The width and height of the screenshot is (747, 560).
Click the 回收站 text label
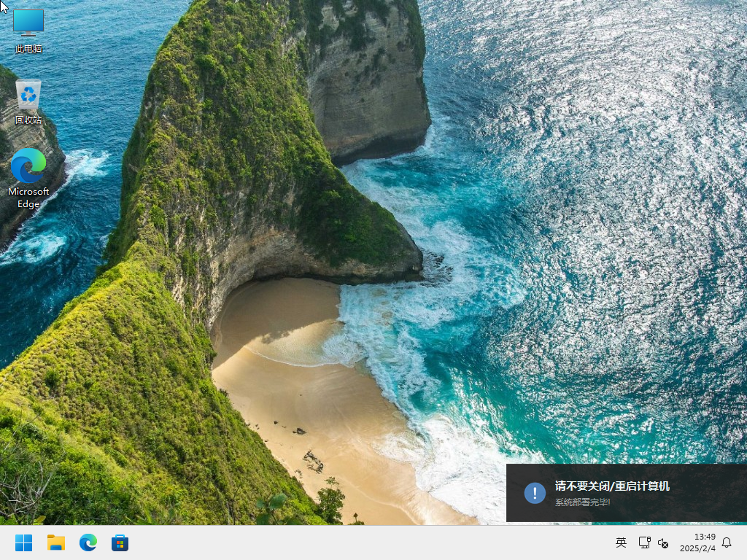coord(28,120)
